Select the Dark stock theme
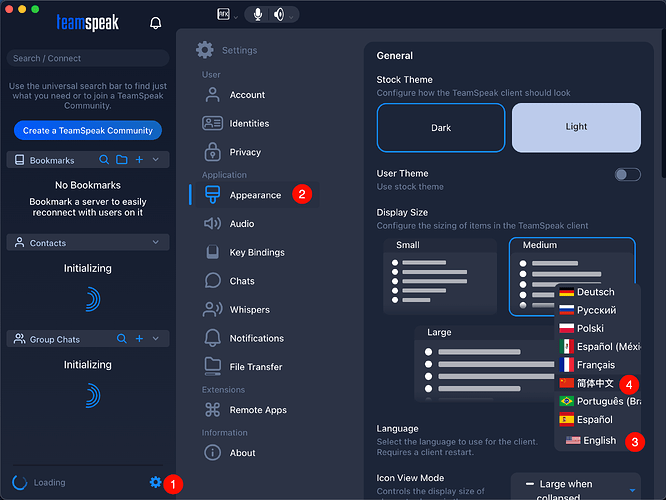This screenshot has height=500, width=666. tap(440, 127)
